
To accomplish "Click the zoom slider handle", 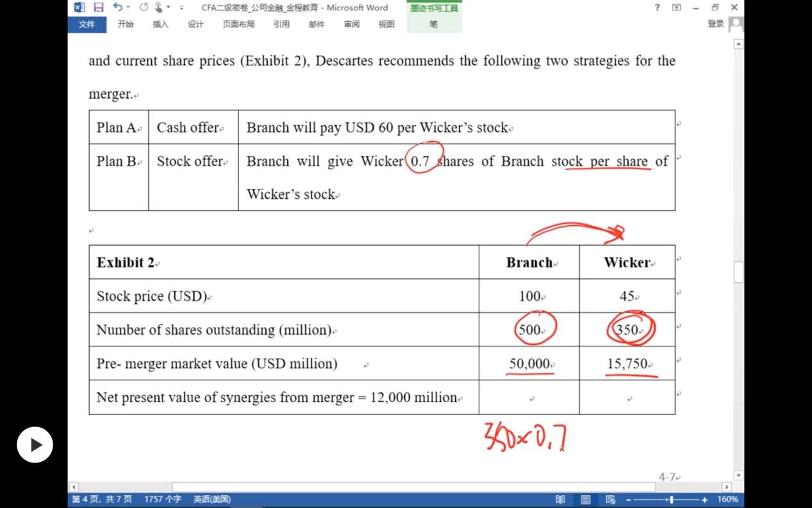I will tap(671, 500).
